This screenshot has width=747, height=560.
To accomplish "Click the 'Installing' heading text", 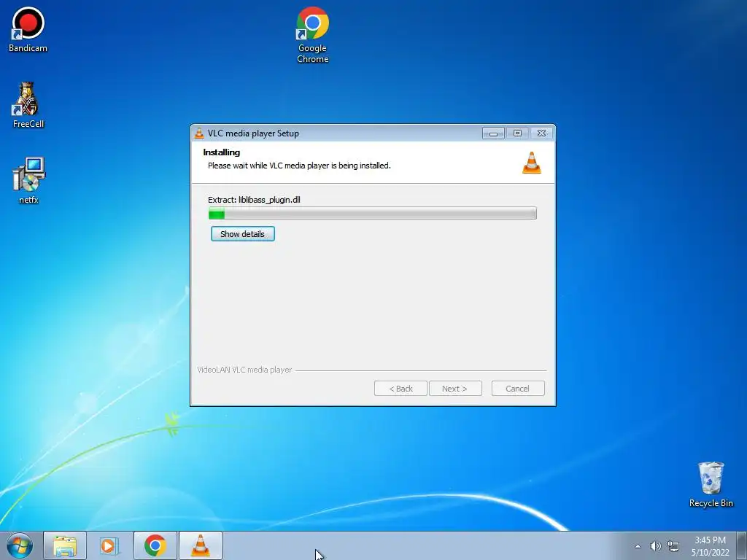I will coord(222,152).
